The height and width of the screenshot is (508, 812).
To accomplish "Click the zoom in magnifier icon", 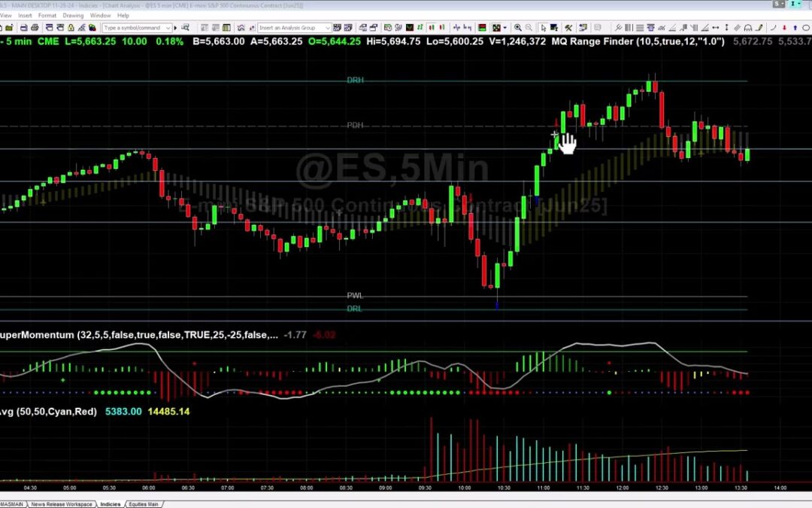I will click(517, 28).
